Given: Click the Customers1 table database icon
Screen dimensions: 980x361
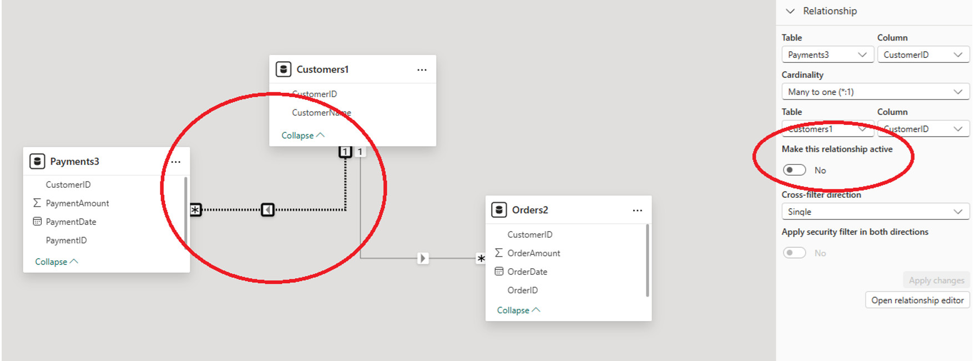Looking at the screenshot, I should tap(284, 69).
